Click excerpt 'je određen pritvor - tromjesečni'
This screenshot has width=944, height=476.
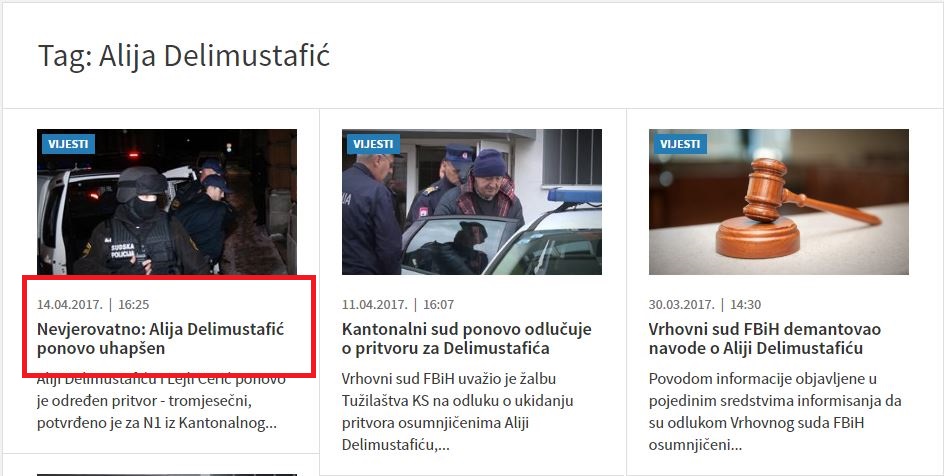[x=144, y=401]
